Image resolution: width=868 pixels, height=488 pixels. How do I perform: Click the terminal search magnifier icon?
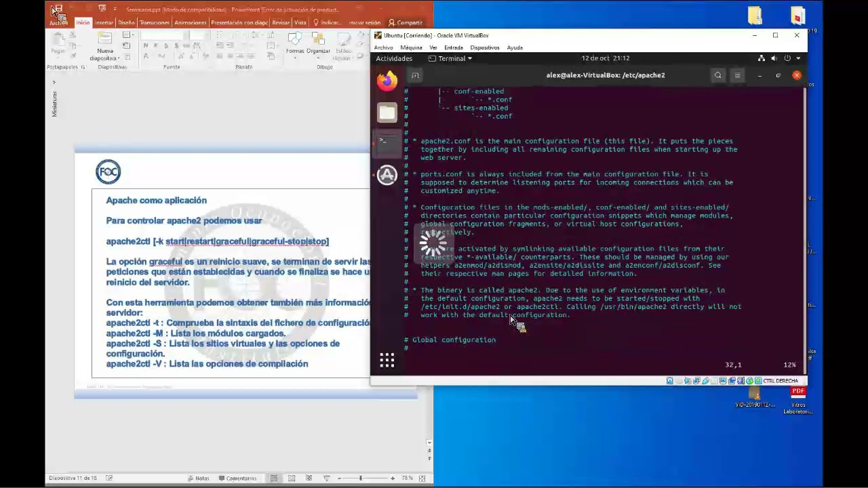pos(718,75)
